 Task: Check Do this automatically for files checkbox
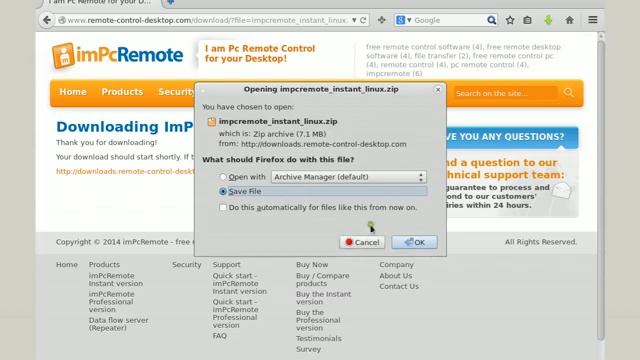pos(223,207)
